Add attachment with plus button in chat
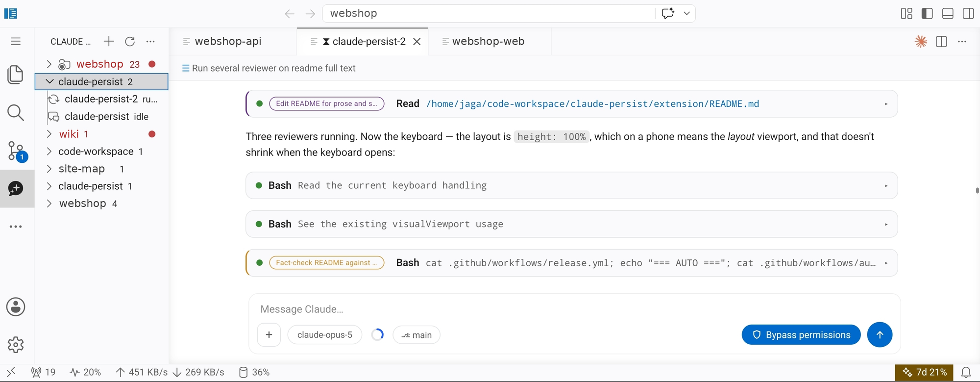This screenshot has width=980, height=382. pos(269,335)
